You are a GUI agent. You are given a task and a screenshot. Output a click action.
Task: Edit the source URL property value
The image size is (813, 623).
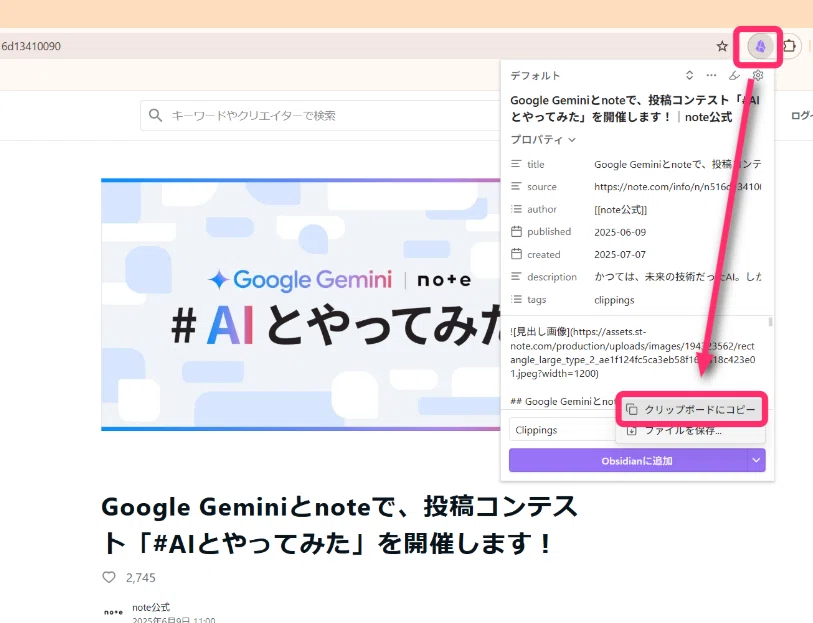(677, 187)
